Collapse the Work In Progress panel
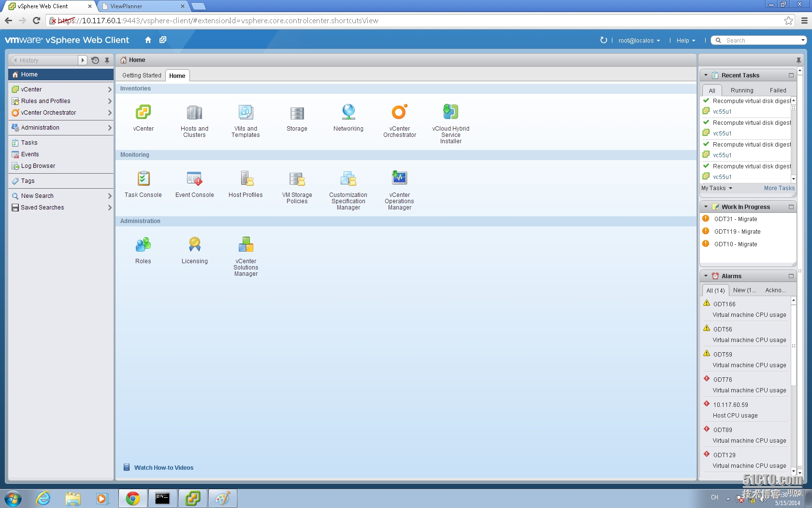The image size is (812, 508). pos(706,207)
